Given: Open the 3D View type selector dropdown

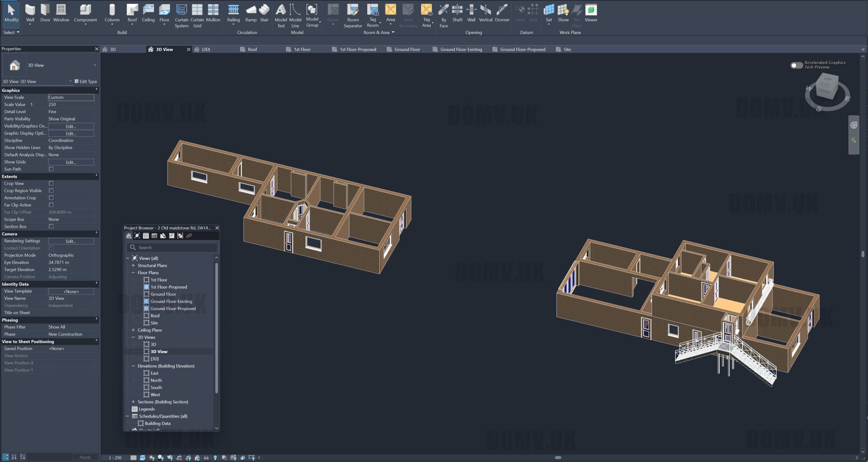Looking at the screenshot, I should 95,65.
